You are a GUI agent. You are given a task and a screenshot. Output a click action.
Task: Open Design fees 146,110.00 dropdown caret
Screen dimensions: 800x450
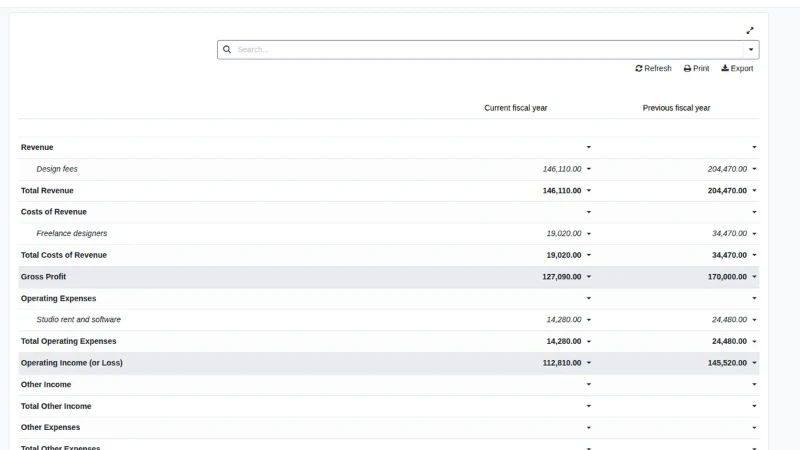tap(589, 169)
